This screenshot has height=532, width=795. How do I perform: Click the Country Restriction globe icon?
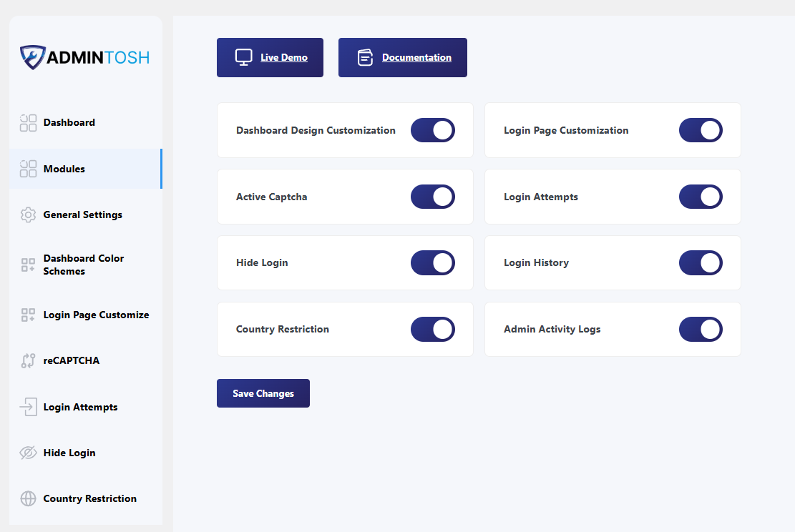(28, 498)
